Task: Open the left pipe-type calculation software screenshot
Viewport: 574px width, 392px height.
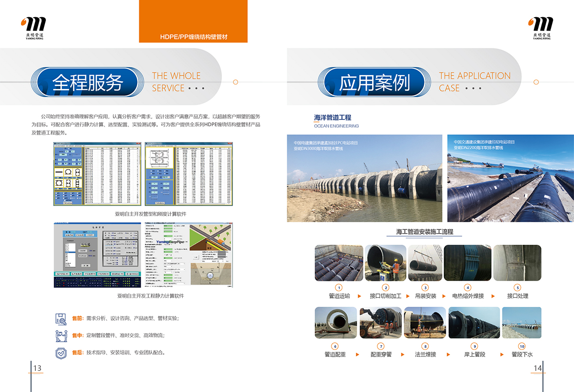Action: click(98, 174)
